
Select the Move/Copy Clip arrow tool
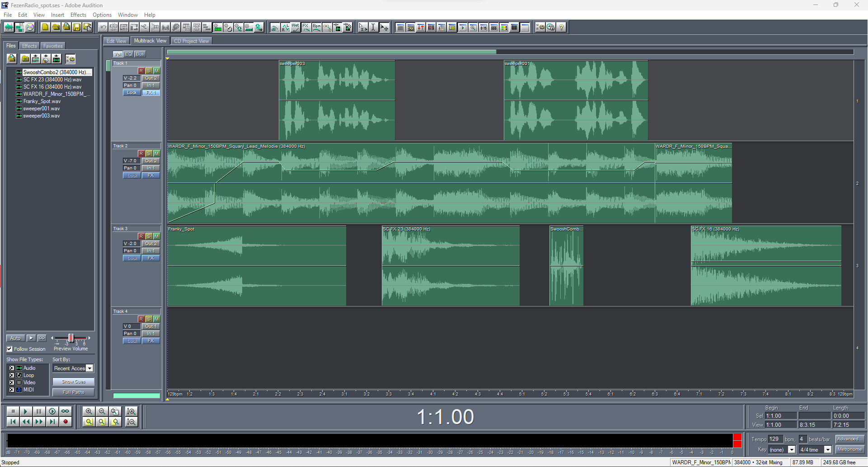[384, 27]
